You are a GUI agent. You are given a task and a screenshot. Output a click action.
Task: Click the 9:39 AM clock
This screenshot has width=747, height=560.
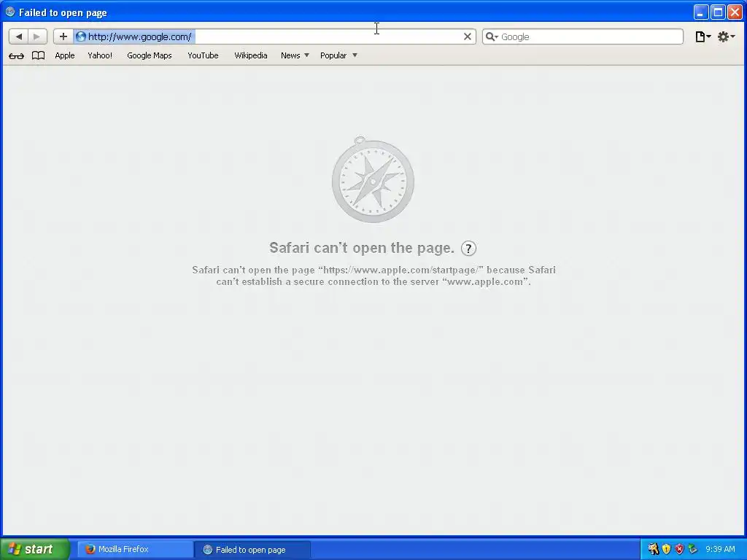point(720,549)
